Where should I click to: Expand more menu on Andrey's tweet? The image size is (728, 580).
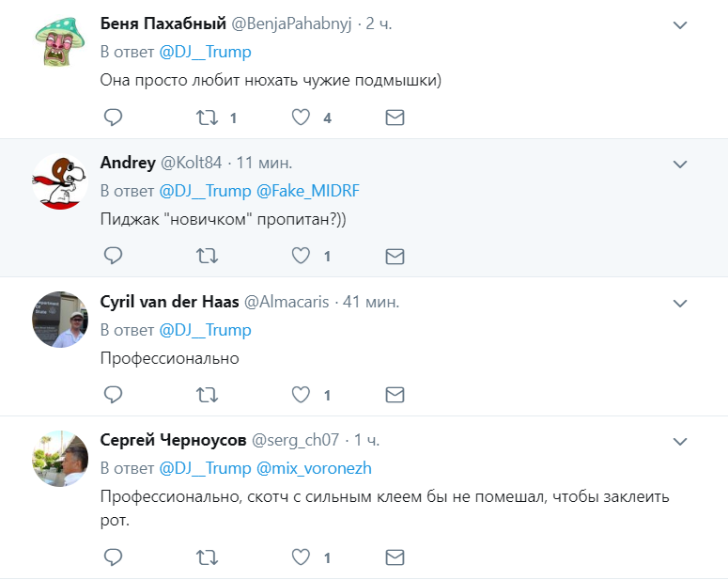click(x=681, y=164)
